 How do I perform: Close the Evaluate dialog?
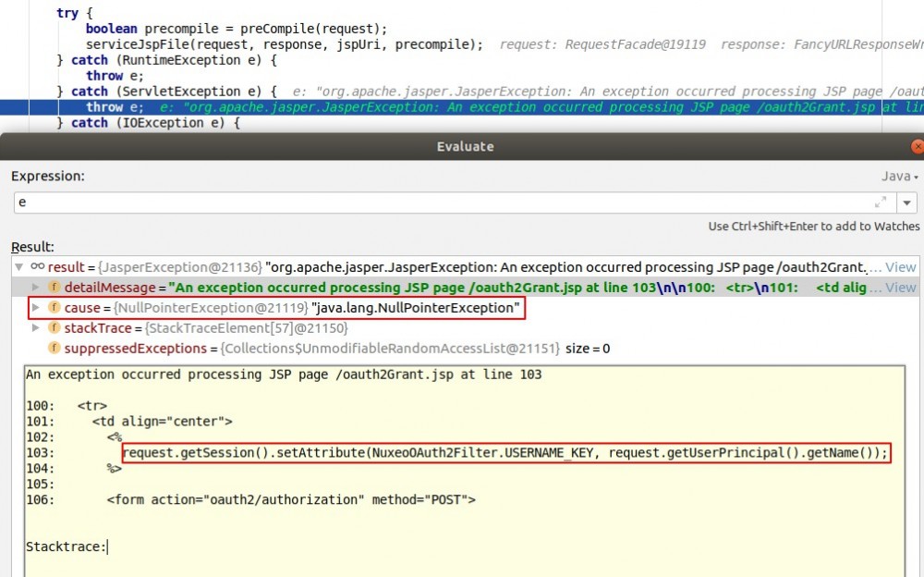(x=918, y=146)
